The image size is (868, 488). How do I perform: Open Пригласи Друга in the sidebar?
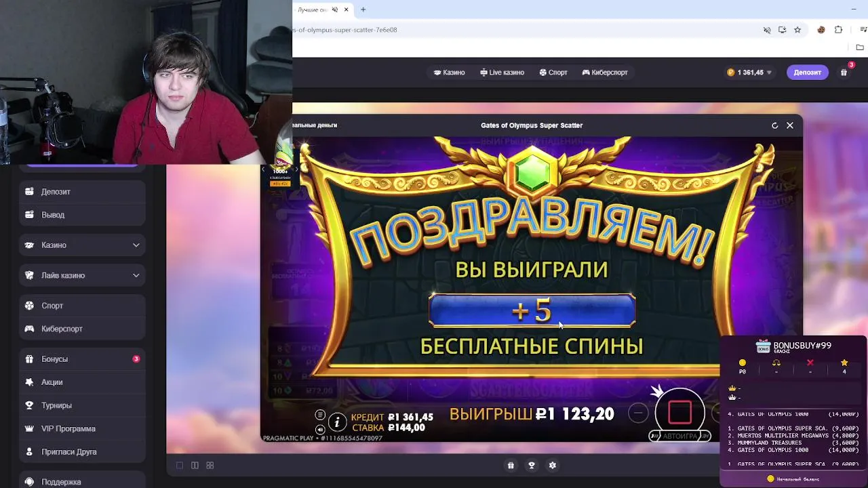point(82,451)
